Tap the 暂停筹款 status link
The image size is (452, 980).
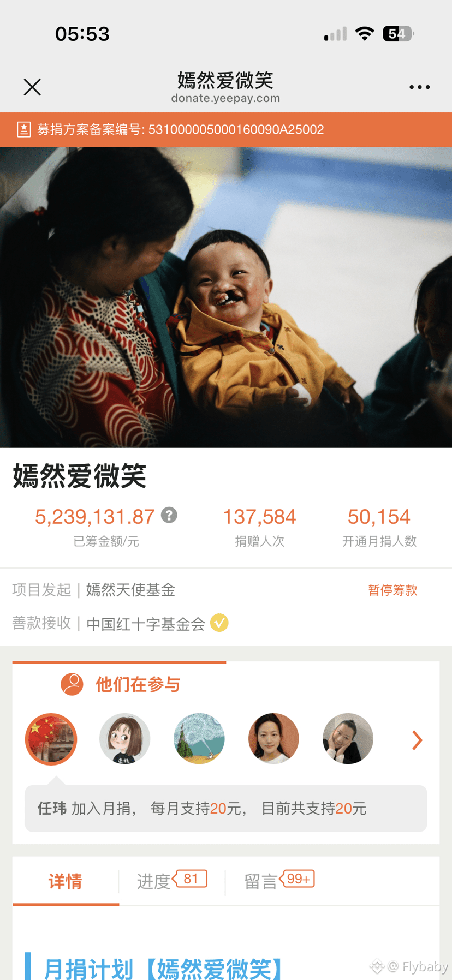[392, 590]
